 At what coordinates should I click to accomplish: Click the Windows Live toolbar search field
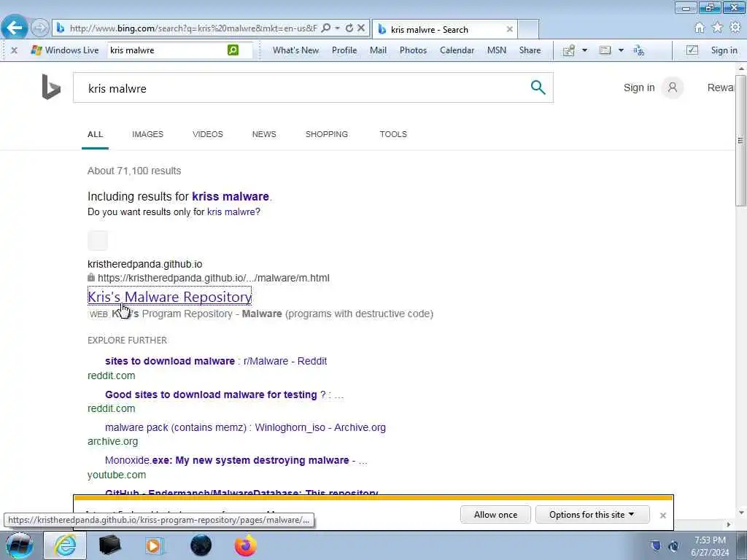[167, 50]
